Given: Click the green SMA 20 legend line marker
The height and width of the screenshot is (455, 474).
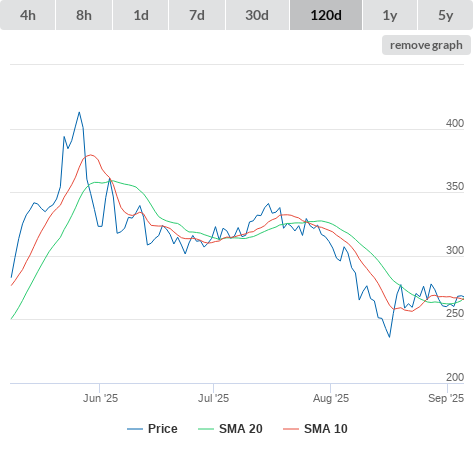Looking at the screenshot, I should click(206, 429).
